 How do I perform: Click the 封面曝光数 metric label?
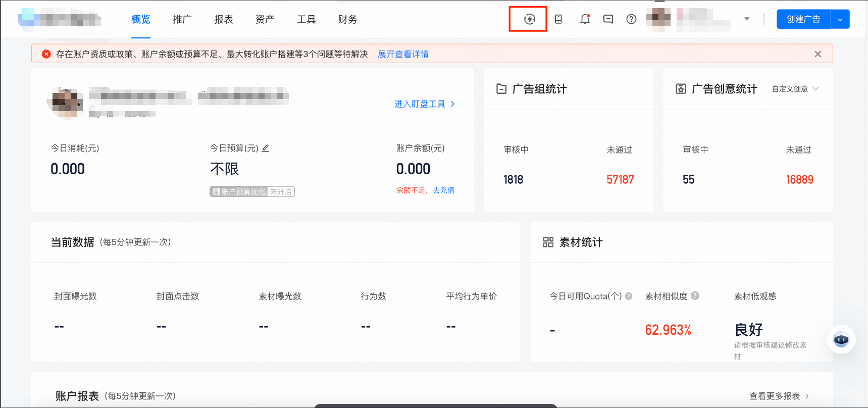[76, 296]
